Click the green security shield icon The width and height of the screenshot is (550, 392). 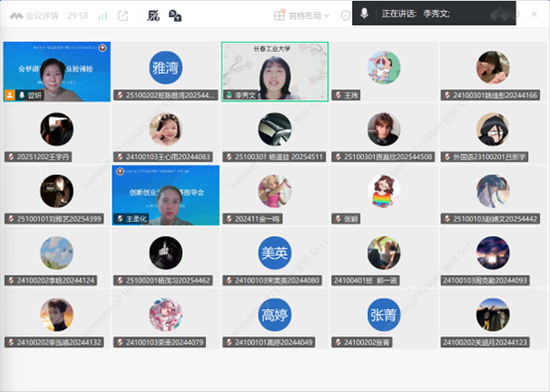(345, 16)
